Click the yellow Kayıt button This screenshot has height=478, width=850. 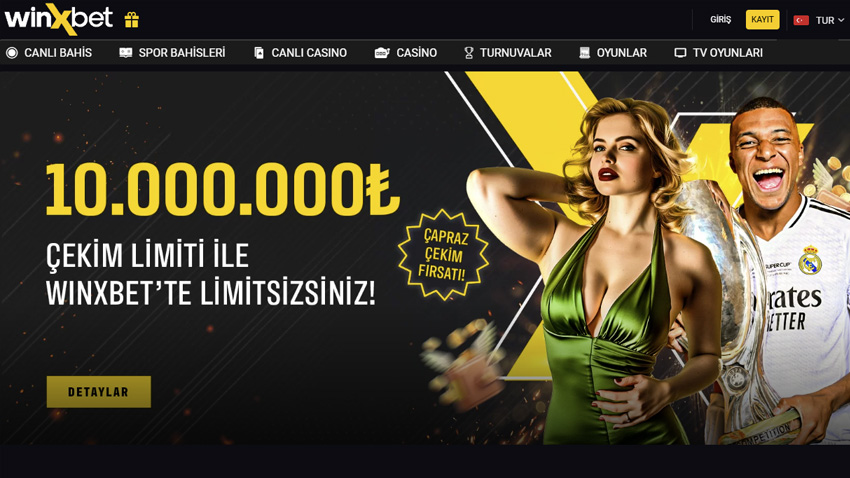762,20
